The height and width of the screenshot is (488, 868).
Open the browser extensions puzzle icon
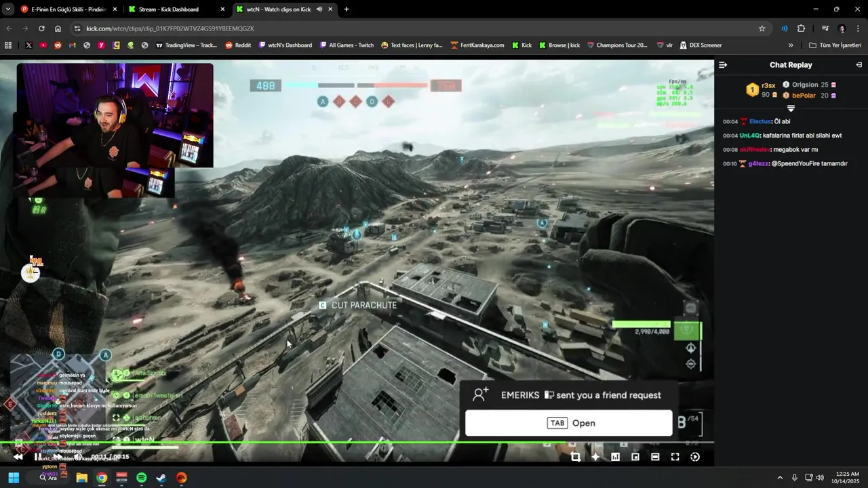click(801, 28)
